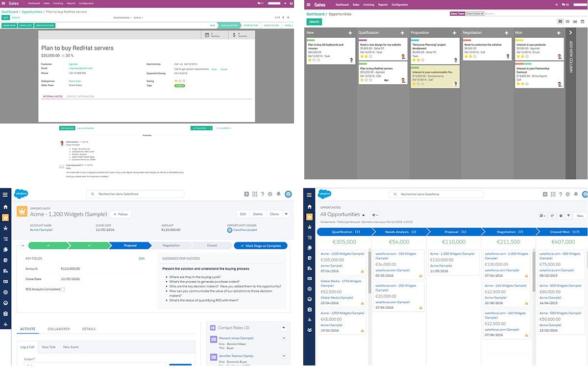Image resolution: width=588 pixels, height=368 pixels.
Task: Select the Proposition stage on the RedHat form
Action: coord(251,25)
